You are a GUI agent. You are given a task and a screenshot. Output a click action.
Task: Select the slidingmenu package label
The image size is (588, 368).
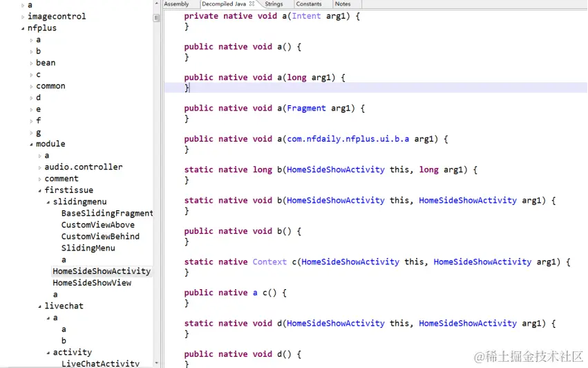[80, 202]
